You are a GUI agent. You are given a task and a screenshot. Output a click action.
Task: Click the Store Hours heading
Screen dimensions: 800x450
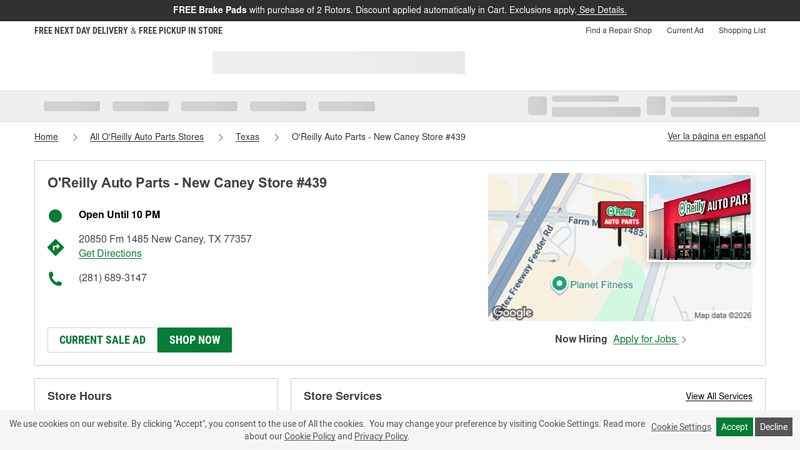[x=80, y=396]
